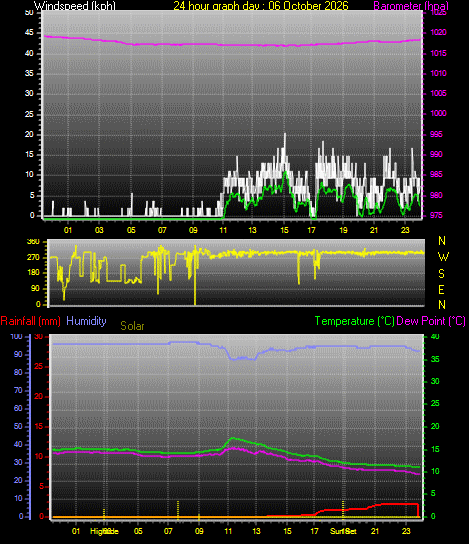Click the barometer scale value 995
This screenshot has width=469, height=544.
pos(436,134)
